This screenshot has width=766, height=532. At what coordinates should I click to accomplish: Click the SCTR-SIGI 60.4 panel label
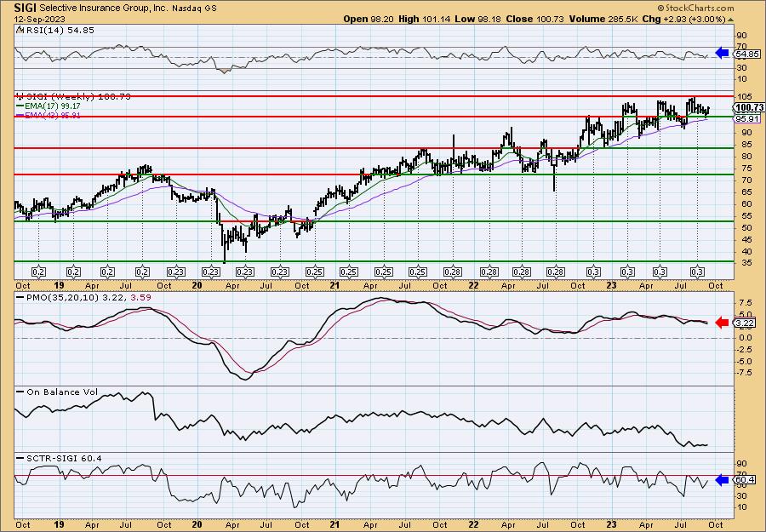pos(59,458)
